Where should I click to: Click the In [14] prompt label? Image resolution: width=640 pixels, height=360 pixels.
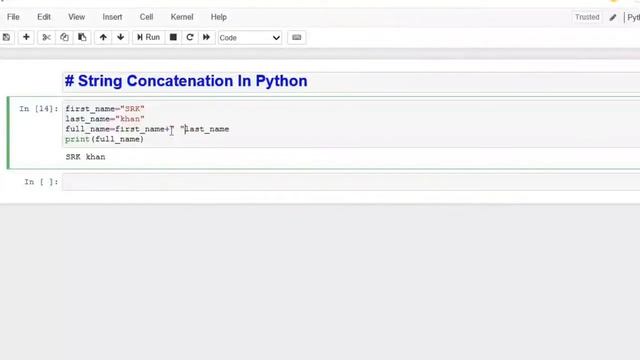(x=39, y=109)
